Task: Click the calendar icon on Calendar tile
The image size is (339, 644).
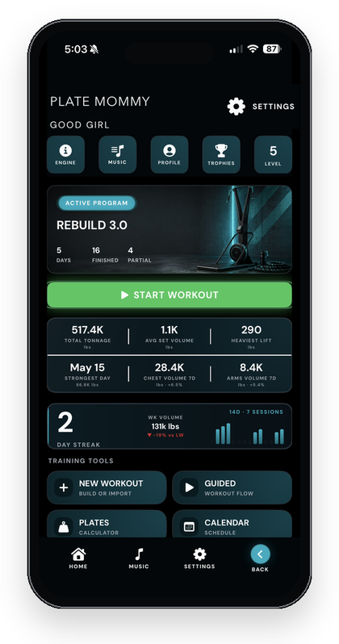Action: pyautogui.click(x=189, y=527)
